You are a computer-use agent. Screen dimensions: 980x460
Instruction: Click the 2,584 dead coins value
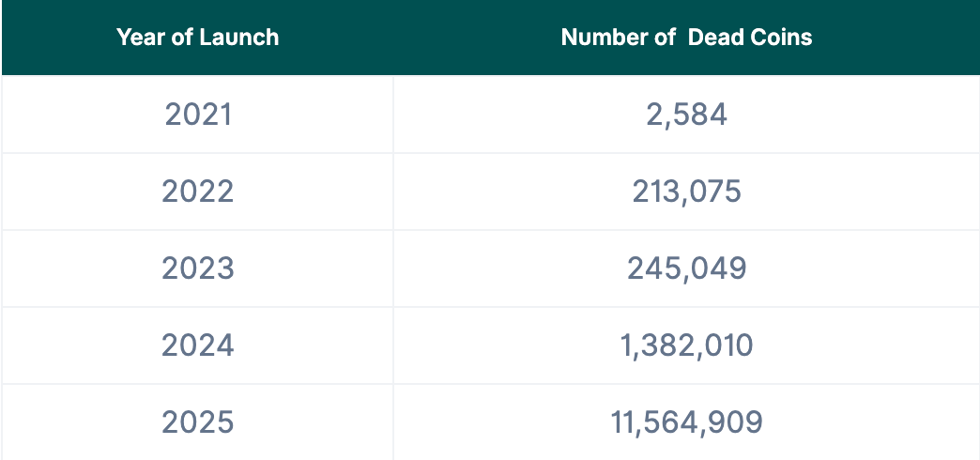click(x=686, y=115)
